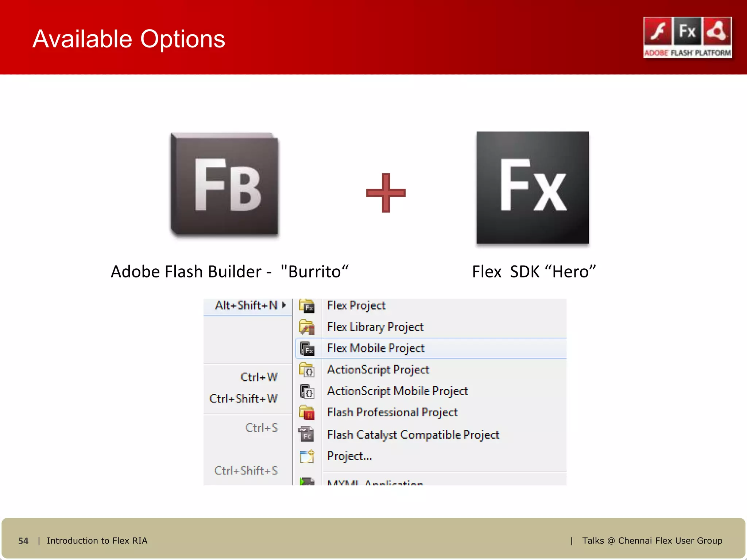This screenshot has width=747, height=560.
Task: Pick ActionScript Mobile Project menu item
Action: click(x=397, y=391)
